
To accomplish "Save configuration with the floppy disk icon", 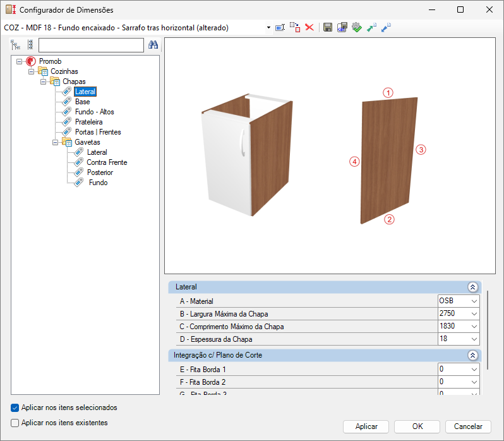I will coord(328,27).
